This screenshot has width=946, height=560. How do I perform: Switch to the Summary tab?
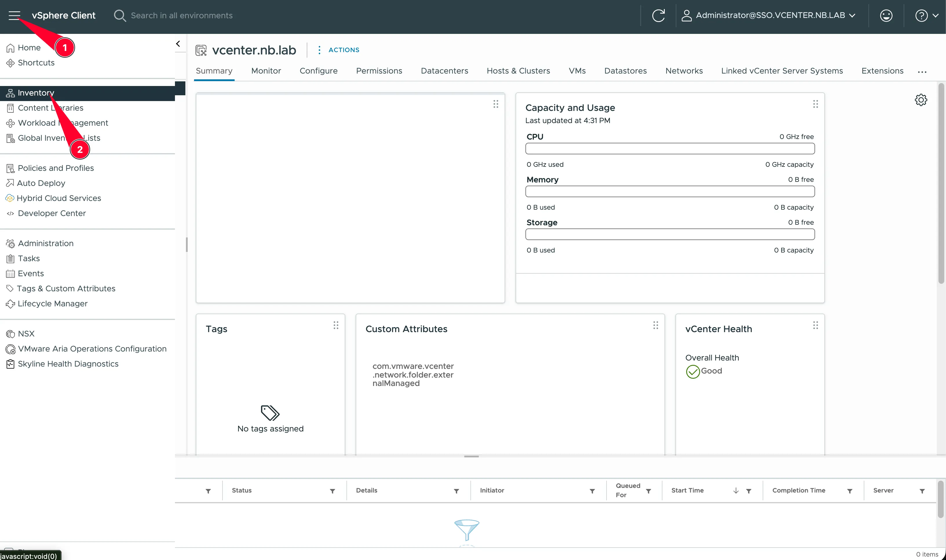(214, 71)
